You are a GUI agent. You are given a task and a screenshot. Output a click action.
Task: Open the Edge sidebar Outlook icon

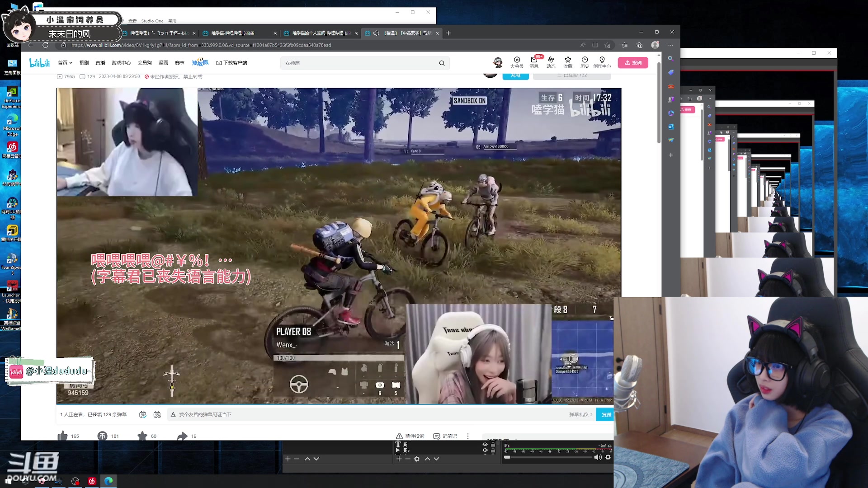point(671,127)
